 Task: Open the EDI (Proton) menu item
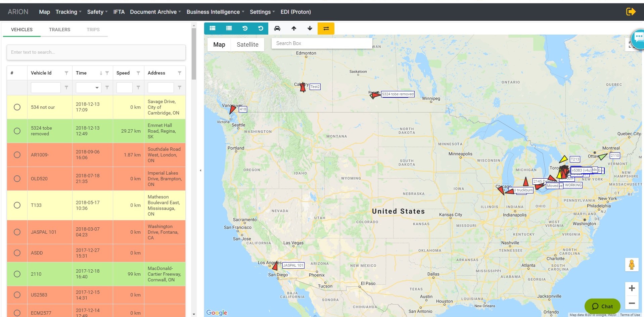[x=296, y=12]
